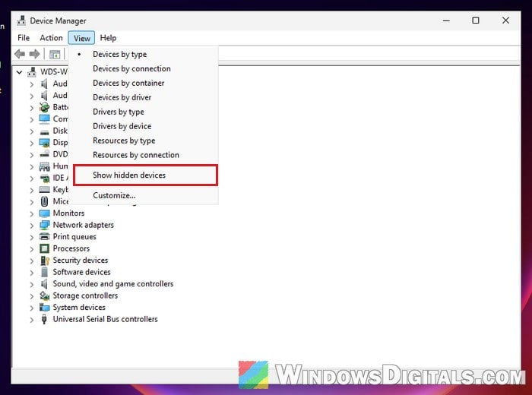Expand Sound, video and game controllers

tap(32, 284)
